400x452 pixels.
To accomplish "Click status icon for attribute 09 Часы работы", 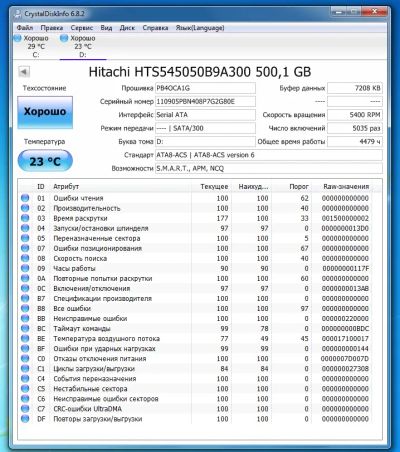I will [x=25, y=268].
